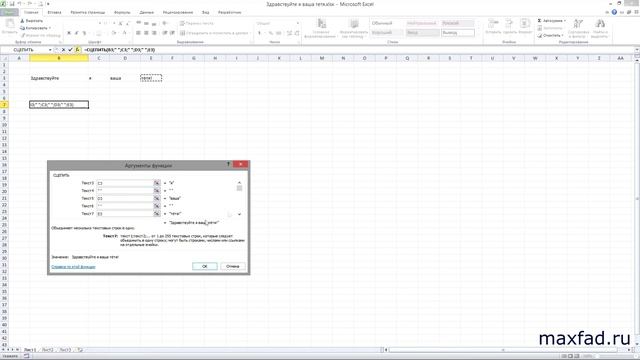Click the Excel help question icon

614,13
